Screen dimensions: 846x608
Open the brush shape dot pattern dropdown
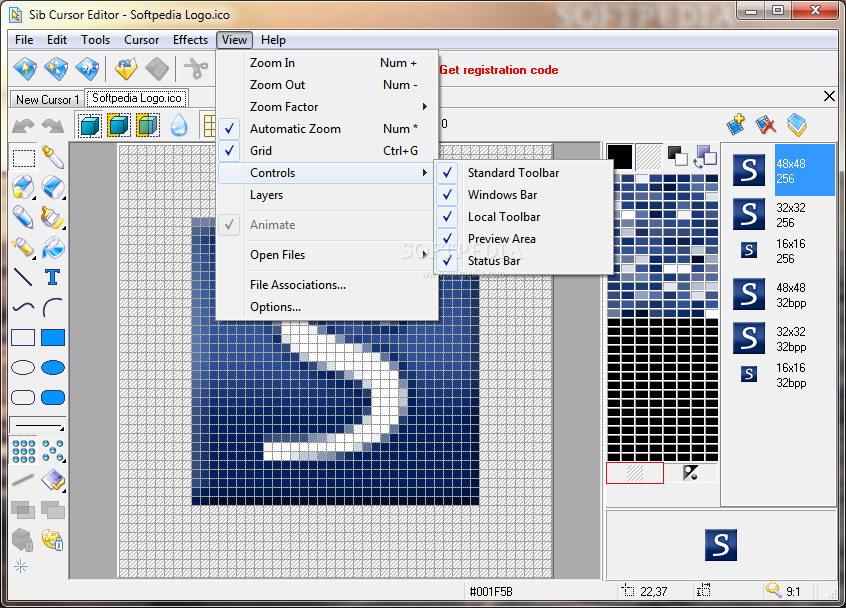[x=53, y=451]
